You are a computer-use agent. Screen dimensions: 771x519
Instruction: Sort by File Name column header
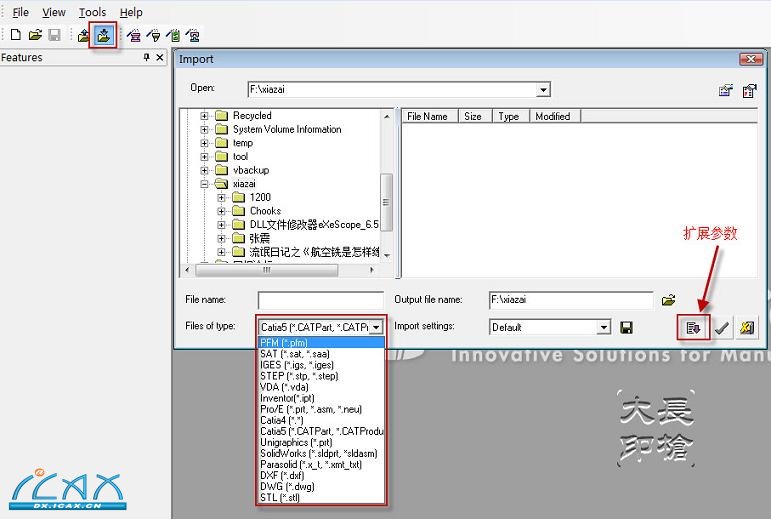click(x=430, y=116)
